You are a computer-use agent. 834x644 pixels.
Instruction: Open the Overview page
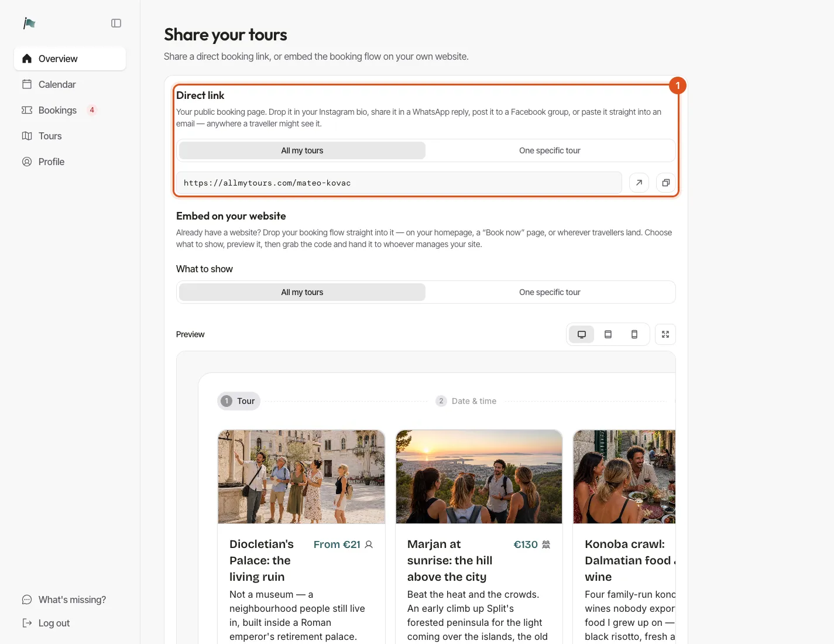[x=70, y=59]
